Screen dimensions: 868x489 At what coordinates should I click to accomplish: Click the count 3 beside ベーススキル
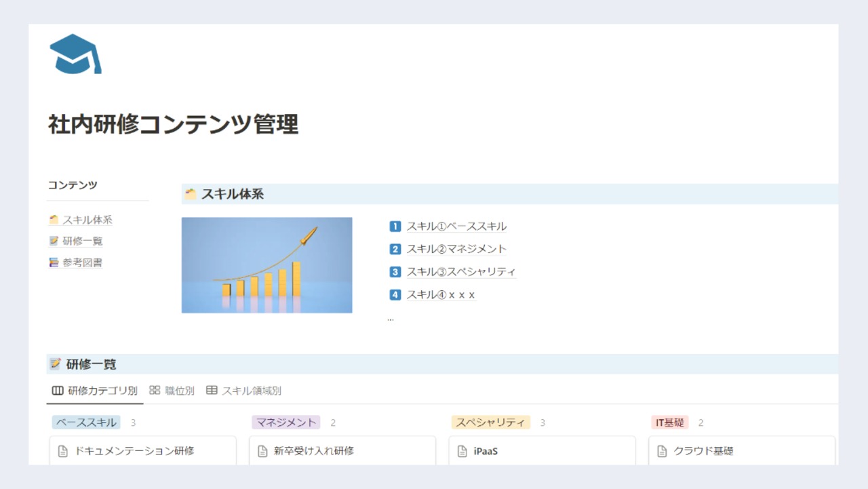tap(134, 423)
